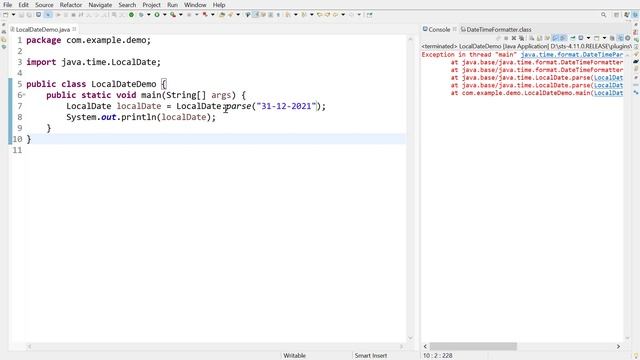Viewport: 640px width, 360px height.
Task: Click the Save toolbar icon
Action: 22,15
